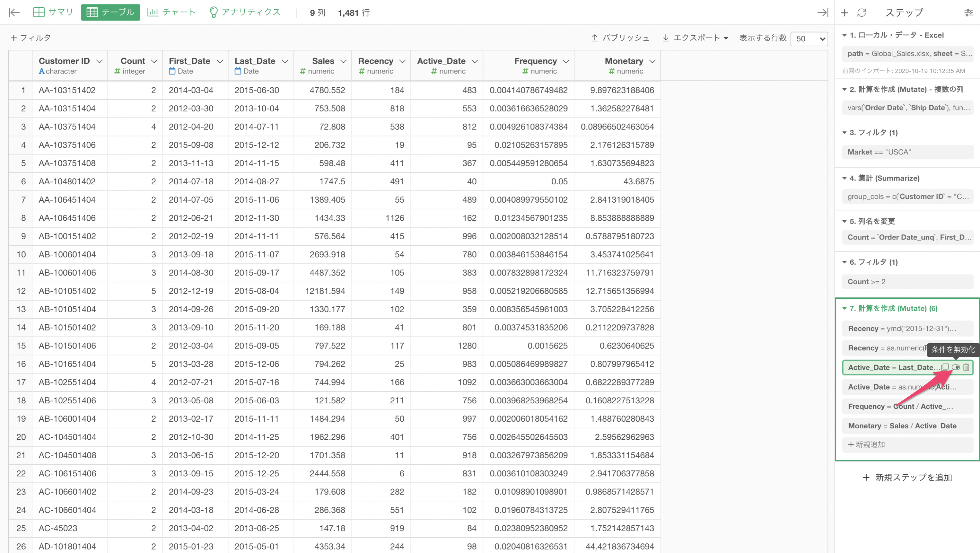Image resolution: width=980 pixels, height=553 pixels.
Task: Open the step settings sliders icon
Action: (968, 13)
